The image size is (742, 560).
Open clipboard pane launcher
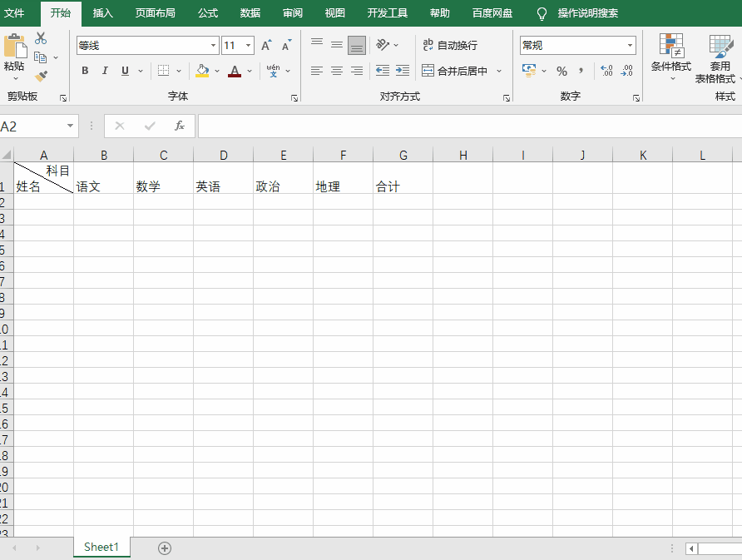coord(63,98)
